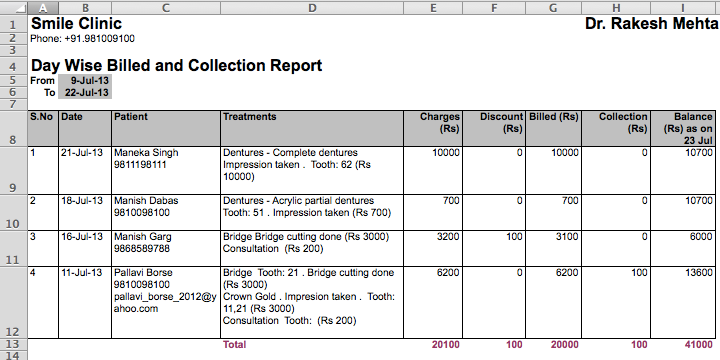Click the select-all corner of the sheet
Screen dimensions: 720x360
coord(14,8)
